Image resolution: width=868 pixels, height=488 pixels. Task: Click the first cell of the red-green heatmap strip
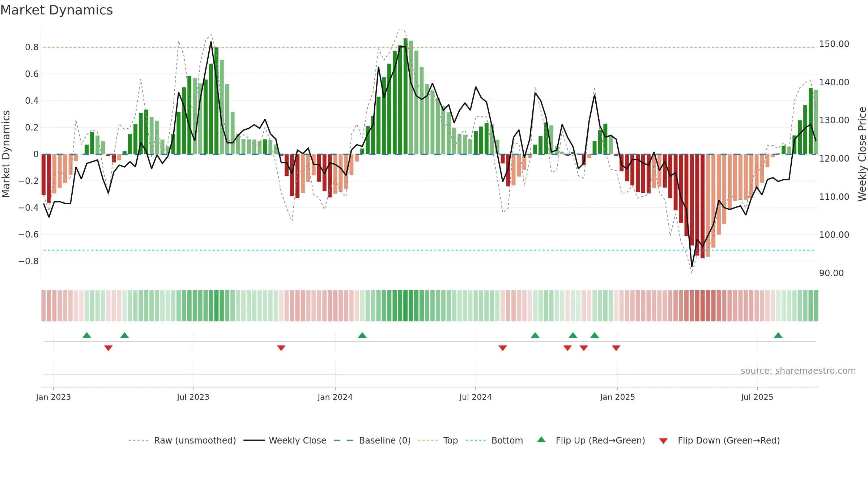[x=43, y=306]
